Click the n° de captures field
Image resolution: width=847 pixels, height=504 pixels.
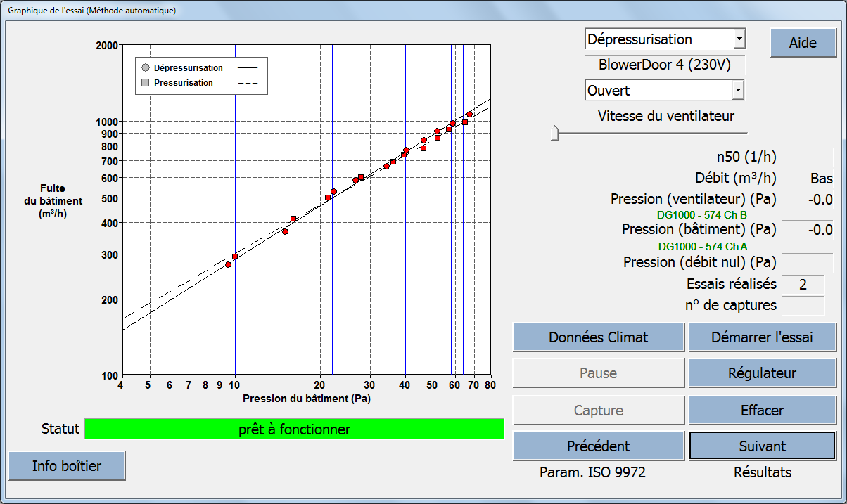(x=803, y=306)
